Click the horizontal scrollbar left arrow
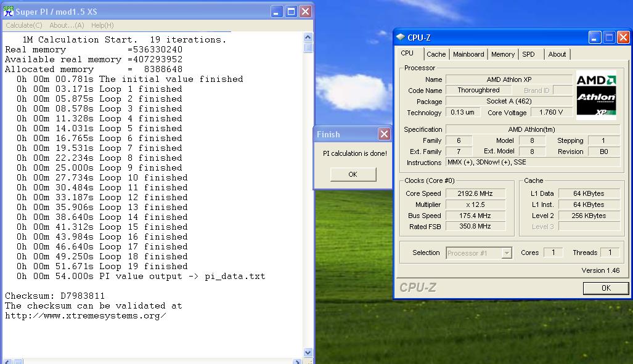The width and height of the screenshot is (633, 364). [x=7, y=362]
